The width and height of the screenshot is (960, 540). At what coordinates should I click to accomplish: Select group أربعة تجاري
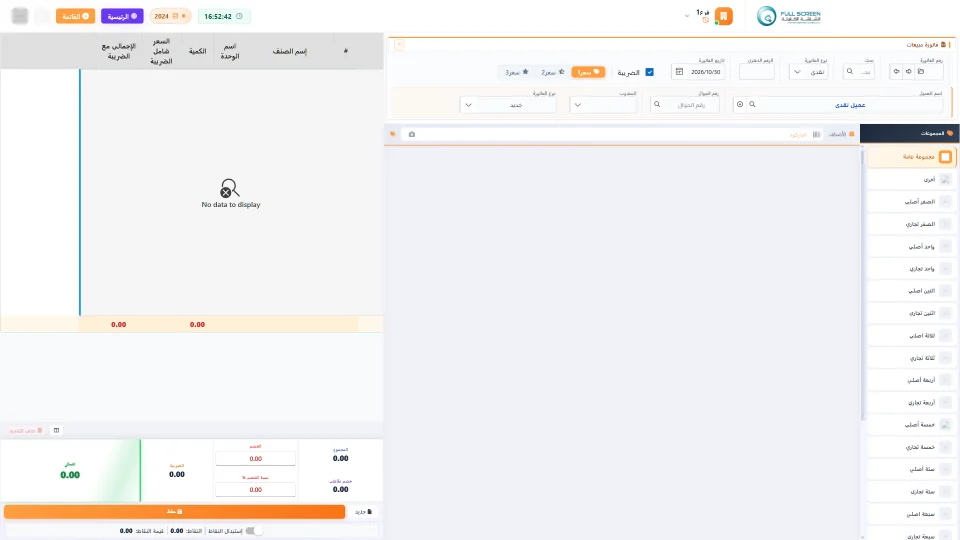click(912, 402)
